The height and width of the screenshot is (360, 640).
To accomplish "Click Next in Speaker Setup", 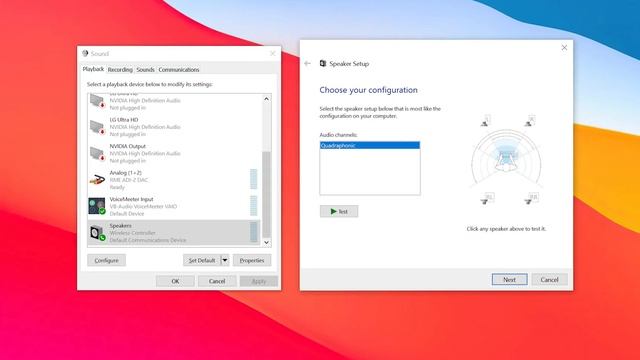I will [x=509, y=280].
